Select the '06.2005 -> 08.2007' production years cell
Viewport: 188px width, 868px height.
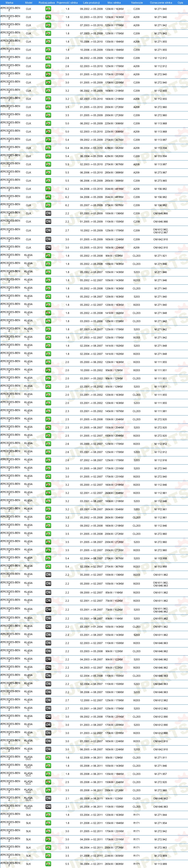(x=91, y=749)
